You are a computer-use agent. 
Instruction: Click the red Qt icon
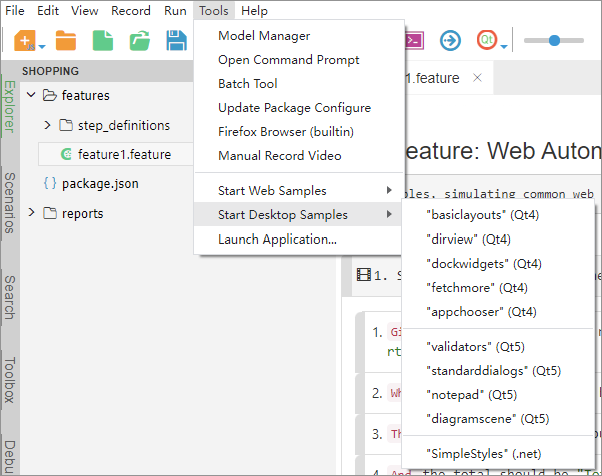point(487,40)
